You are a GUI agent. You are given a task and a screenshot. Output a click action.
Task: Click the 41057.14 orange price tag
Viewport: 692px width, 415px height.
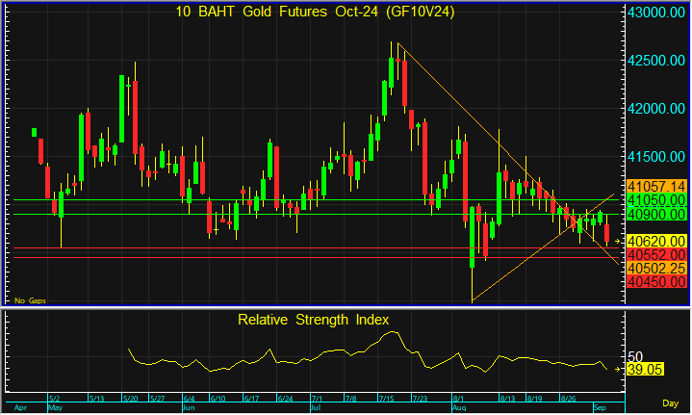653,187
